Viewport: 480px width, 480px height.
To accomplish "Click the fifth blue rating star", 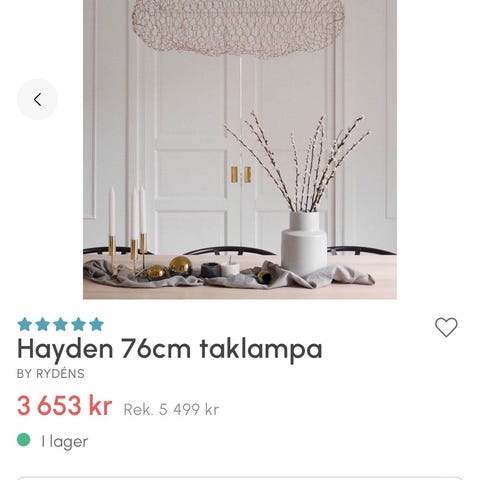I will point(96,324).
